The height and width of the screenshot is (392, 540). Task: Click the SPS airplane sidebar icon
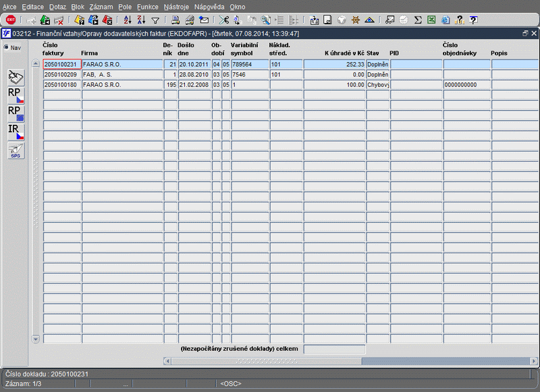click(16, 150)
